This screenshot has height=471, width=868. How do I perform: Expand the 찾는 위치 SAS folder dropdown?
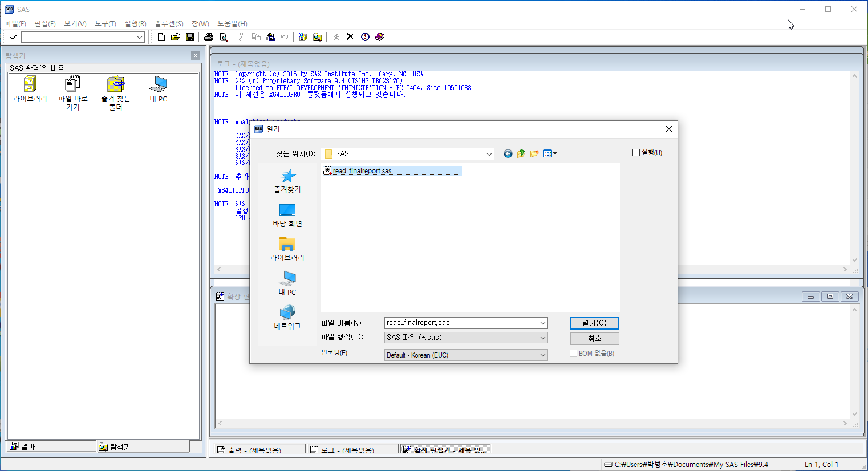[489, 154]
